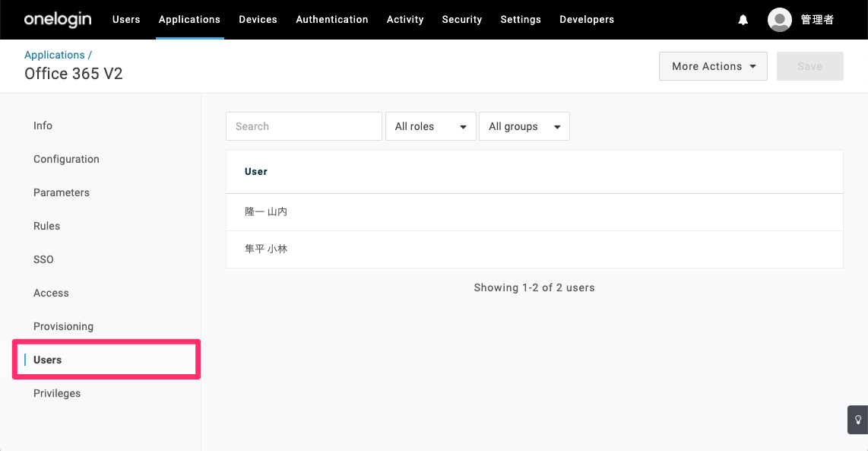The height and width of the screenshot is (451, 868).
Task: Click the user avatar icon
Action: click(x=779, y=20)
